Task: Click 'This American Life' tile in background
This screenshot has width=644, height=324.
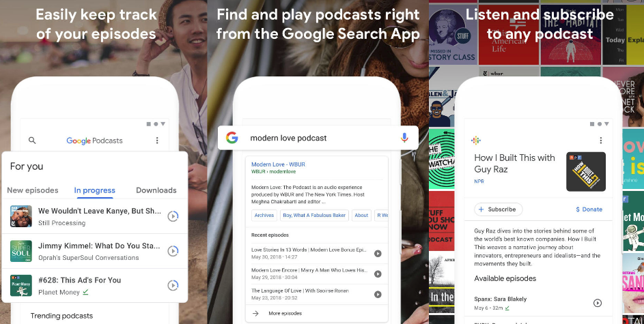Action: [x=509, y=35]
